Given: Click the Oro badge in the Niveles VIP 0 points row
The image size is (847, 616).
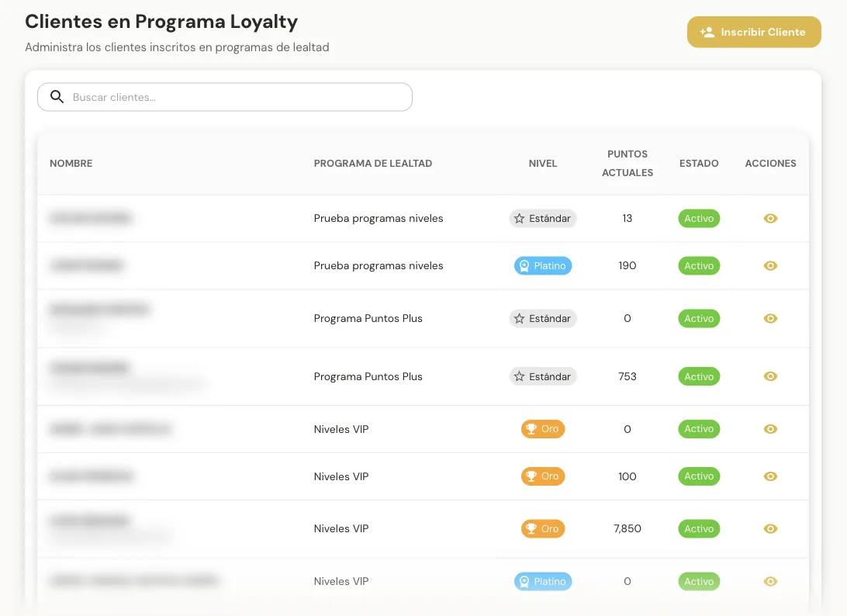Looking at the screenshot, I should click(x=543, y=429).
